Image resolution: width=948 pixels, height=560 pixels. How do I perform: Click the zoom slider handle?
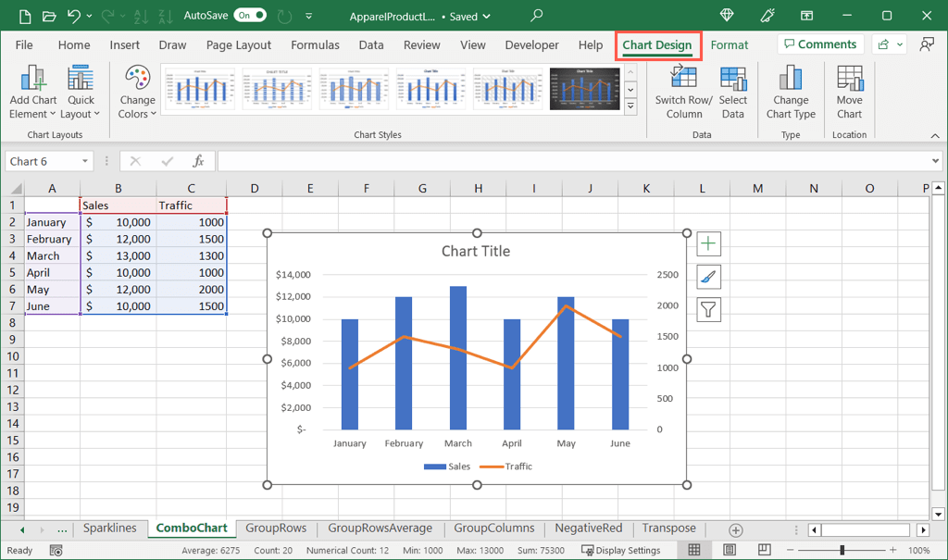pyautogui.click(x=842, y=550)
